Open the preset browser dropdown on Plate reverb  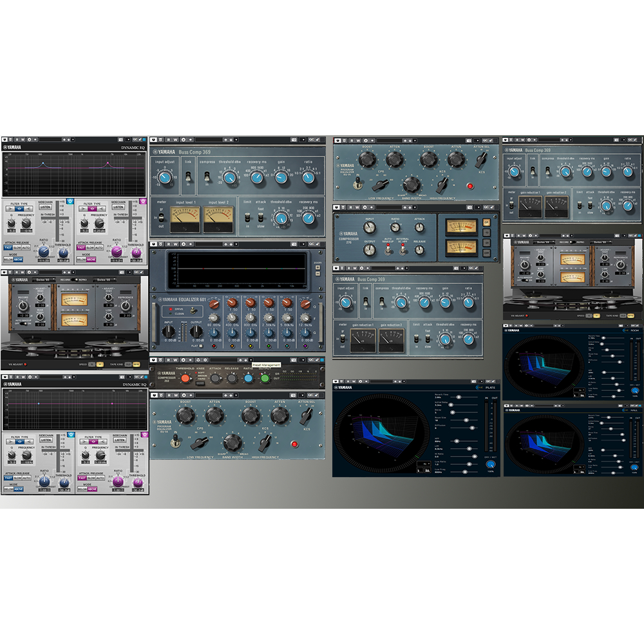coord(403,382)
